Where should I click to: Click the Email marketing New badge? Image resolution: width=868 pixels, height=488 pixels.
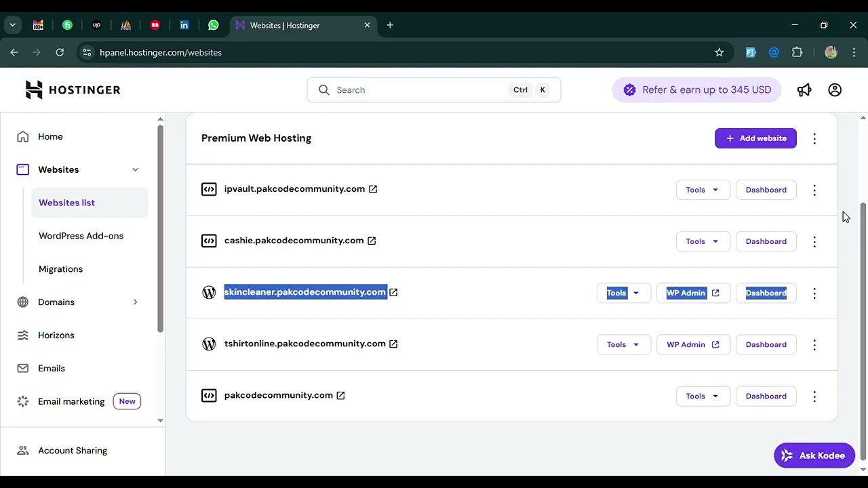click(x=127, y=401)
